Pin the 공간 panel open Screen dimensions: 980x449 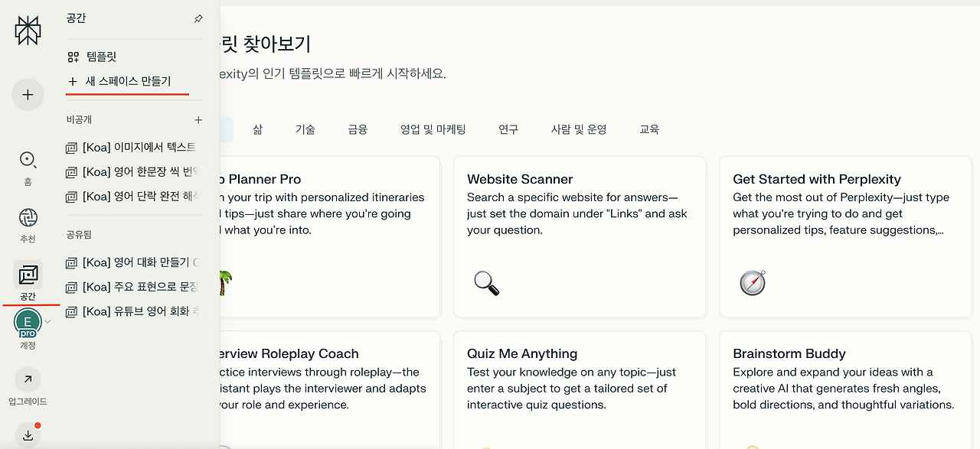click(x=198, y=18)
